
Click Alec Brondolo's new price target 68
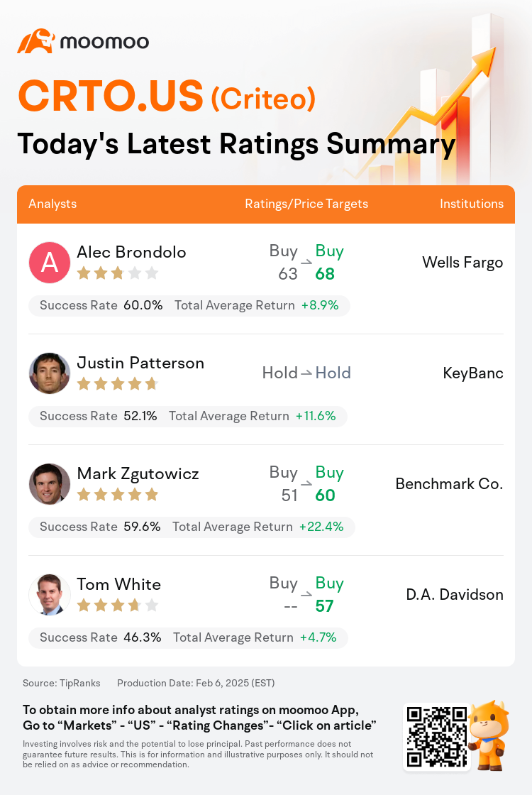[325, 274]
